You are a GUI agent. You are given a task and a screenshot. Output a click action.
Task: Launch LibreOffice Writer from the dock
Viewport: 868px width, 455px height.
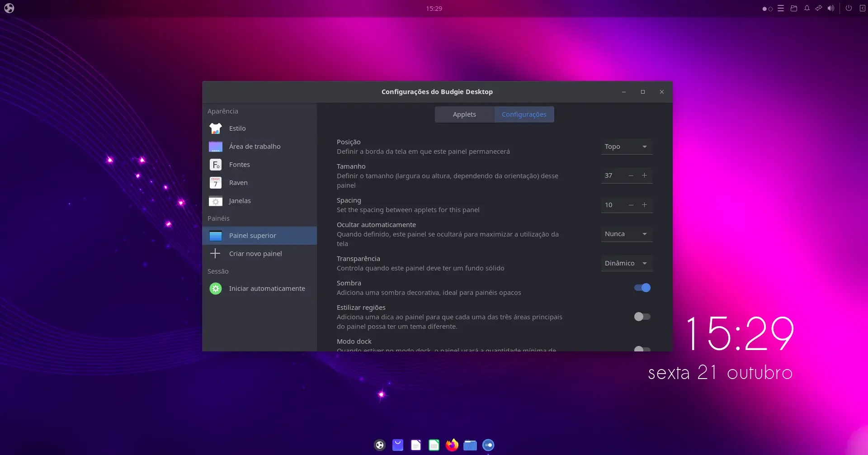[416, 445]
